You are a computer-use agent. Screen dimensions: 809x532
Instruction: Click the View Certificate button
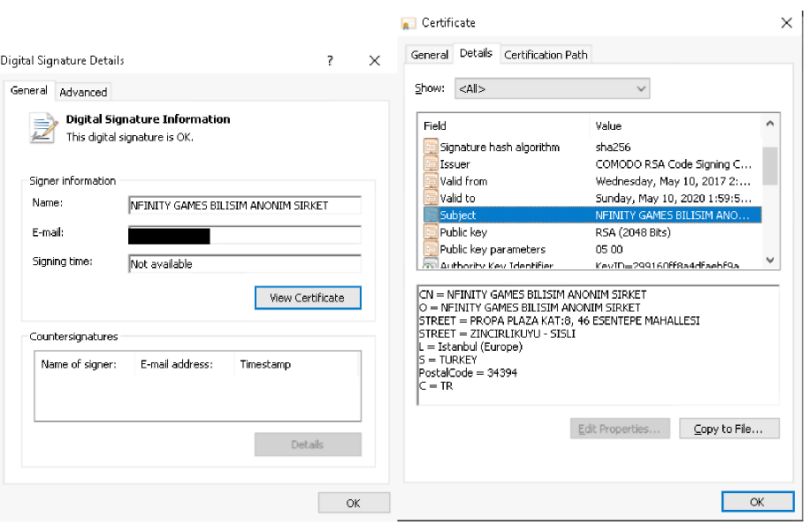[x=308, y=298]
